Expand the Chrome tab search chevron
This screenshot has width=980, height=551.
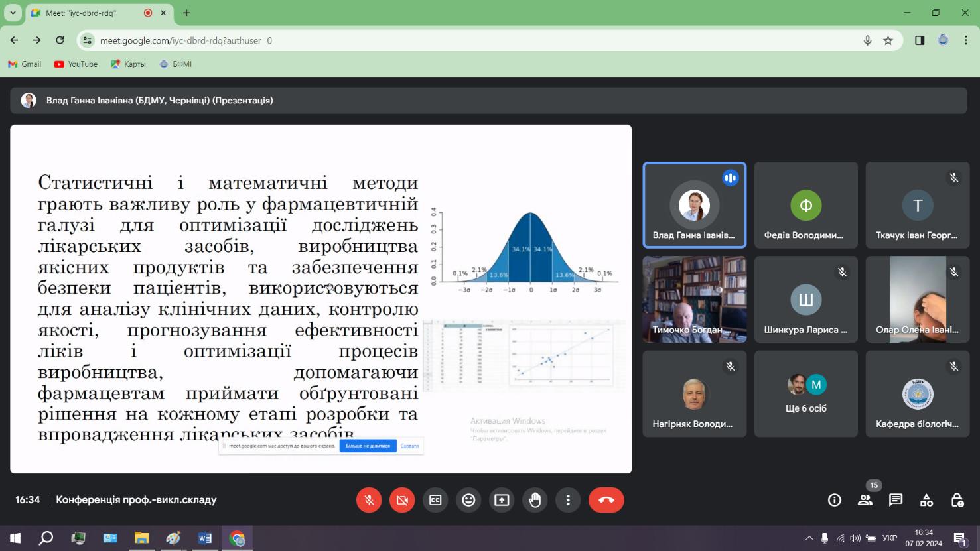click(13, 13)
